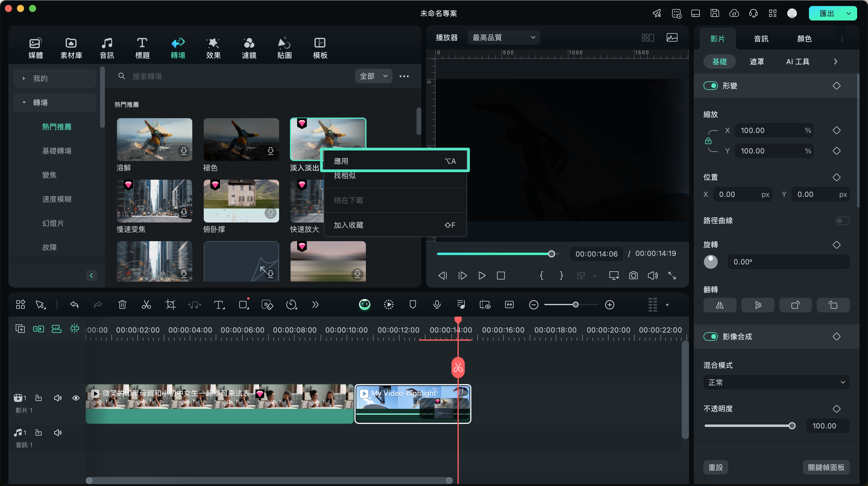Open the 模板 templates panel
868x486 pixels.
320,48
